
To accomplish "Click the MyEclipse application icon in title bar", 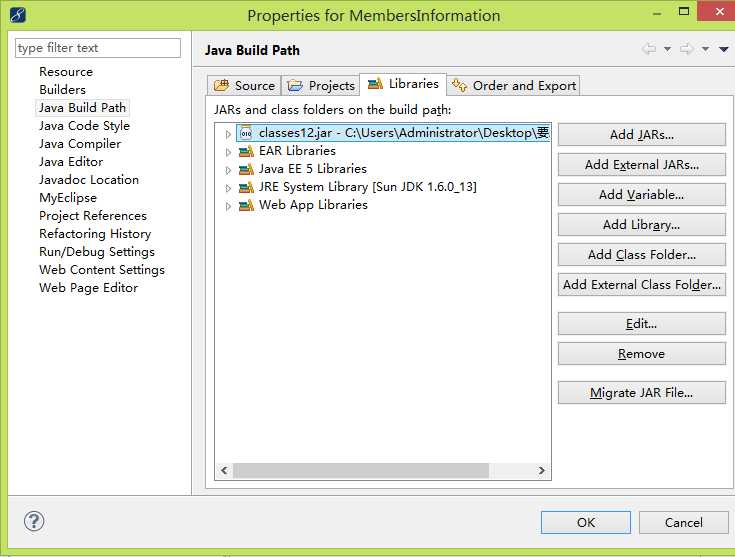I will [18, 15].
